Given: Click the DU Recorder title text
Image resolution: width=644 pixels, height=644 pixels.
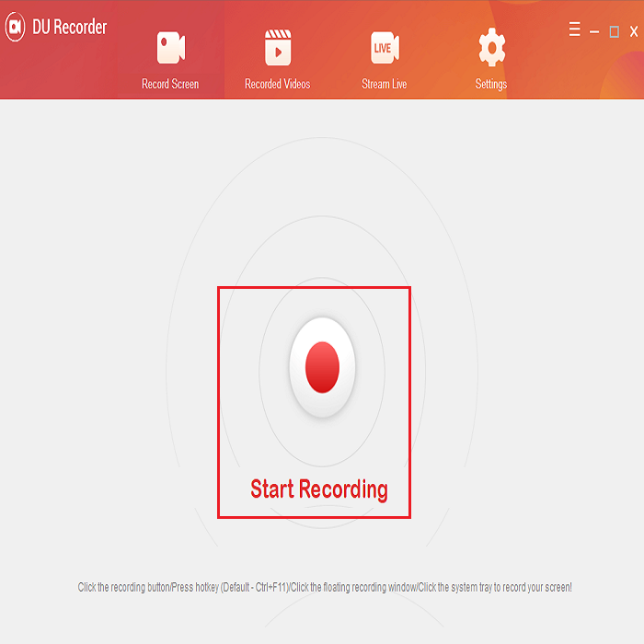Looking at the screenshot, I should 69,27.
